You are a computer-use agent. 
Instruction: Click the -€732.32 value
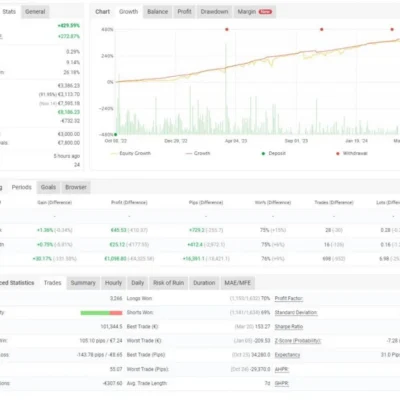coord(70,121)
